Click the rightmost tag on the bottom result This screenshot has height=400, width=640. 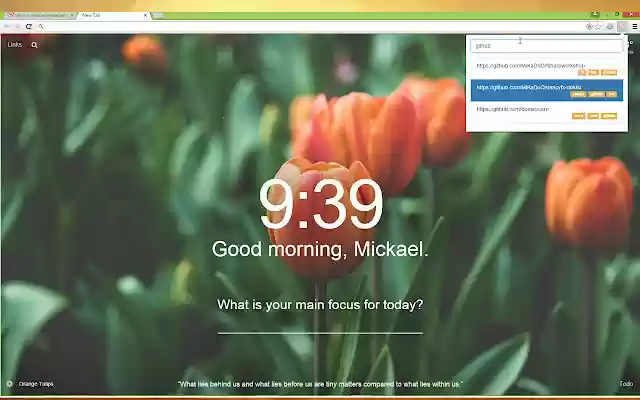coord(609,116)
